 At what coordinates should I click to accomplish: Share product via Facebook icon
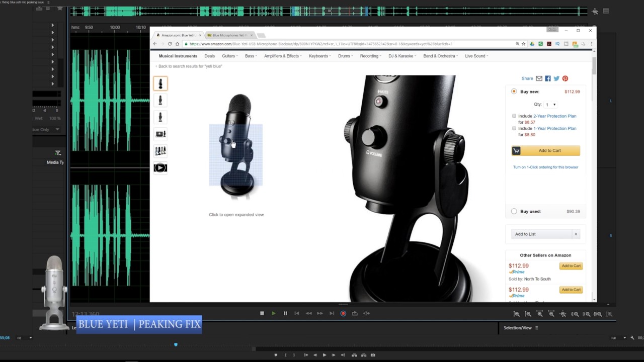point(548,78)
